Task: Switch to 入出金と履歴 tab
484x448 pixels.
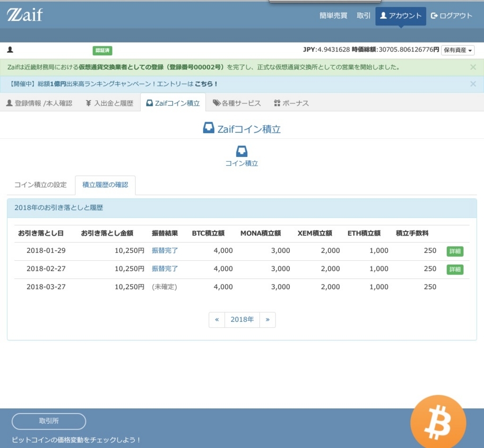Action: [110, 103]
